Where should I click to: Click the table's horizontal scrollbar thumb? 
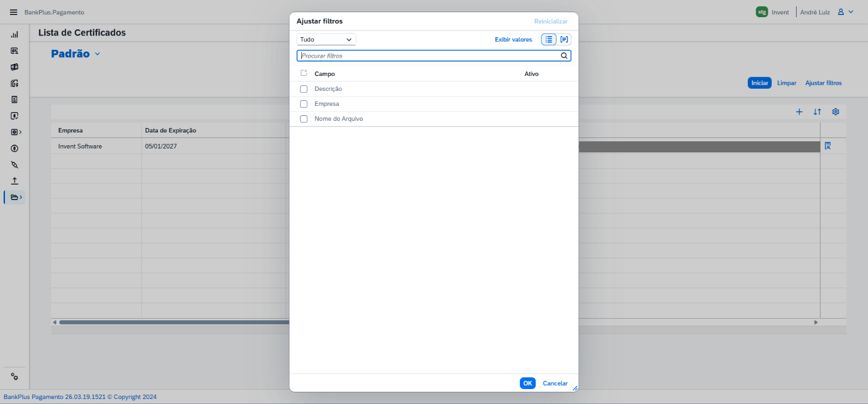pyautogui.click(x=174, y=323)
